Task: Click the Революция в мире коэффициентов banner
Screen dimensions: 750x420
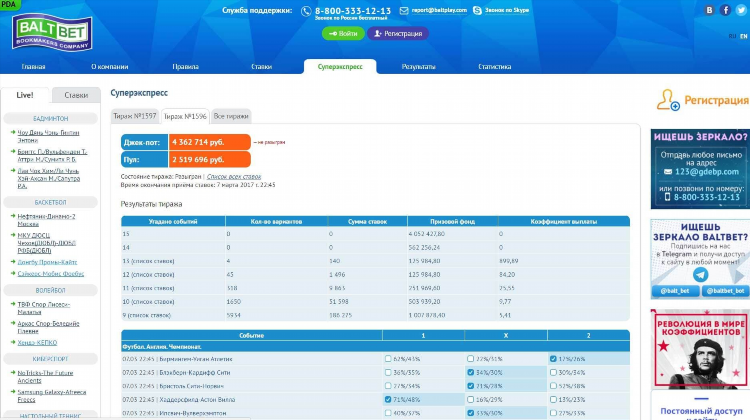Action: click(700, 349)
